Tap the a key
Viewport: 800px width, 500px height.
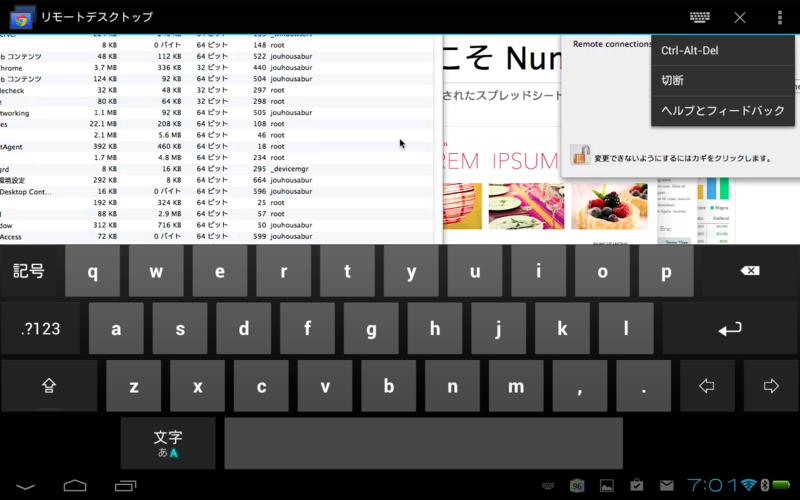(116, 329)
